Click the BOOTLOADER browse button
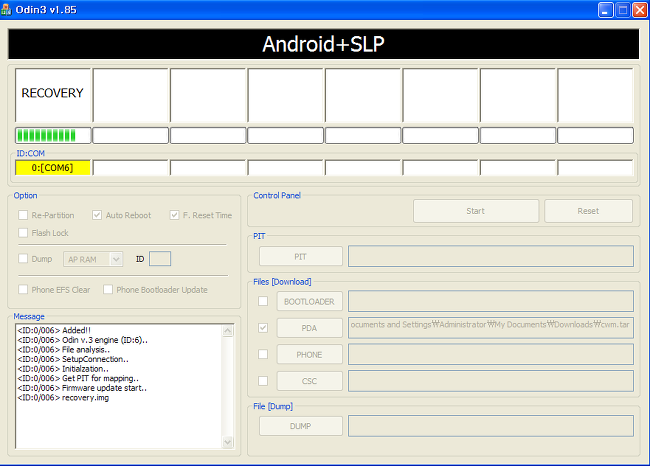 (x=309, y=301)
